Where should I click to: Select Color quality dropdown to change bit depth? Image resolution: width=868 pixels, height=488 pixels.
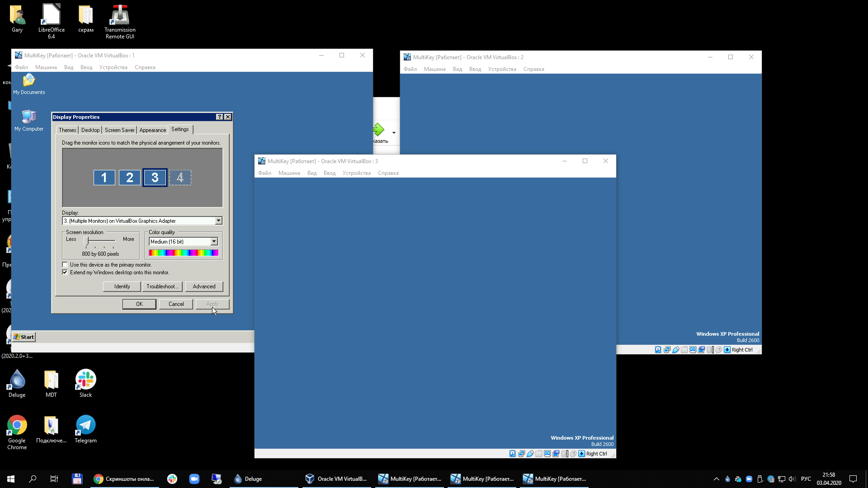[183, 241]
